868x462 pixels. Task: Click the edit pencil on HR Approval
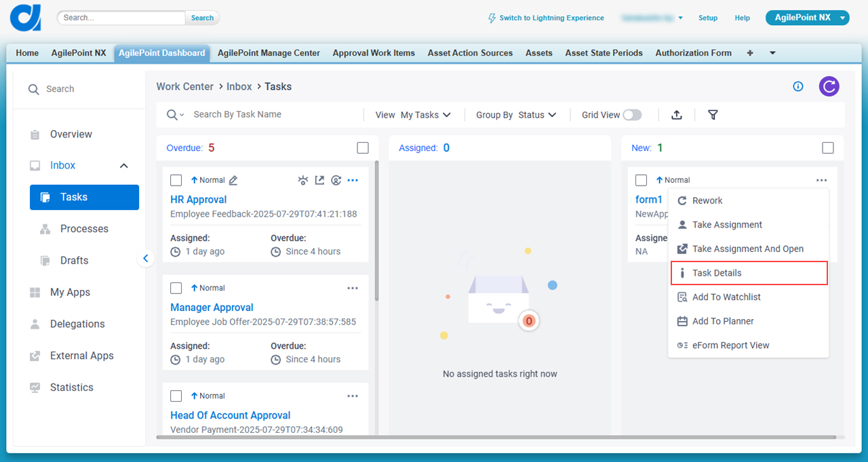(233, 180)
